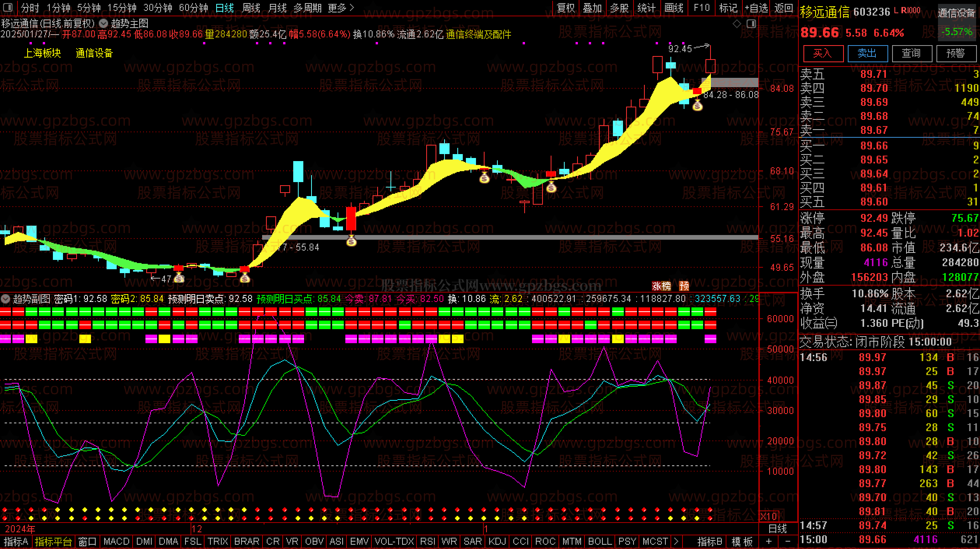The image size is (980, 549).
Task: Click the 上海板块 sector link
Action: click(x=42, y=53)
